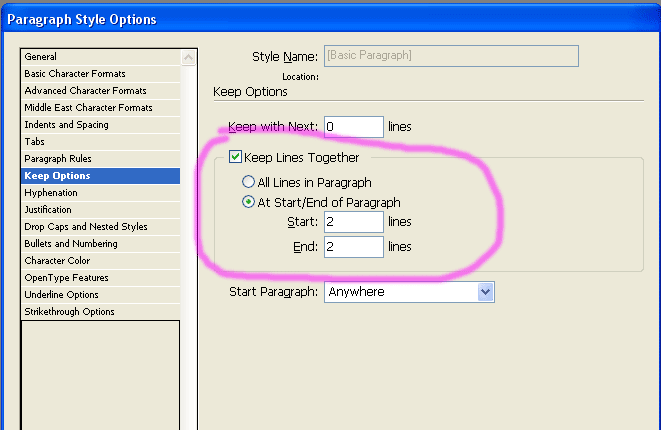The height and width of the screenshot is (430, 661).
Task: Click the Style Name text field
Action: [x=451, y=56]
